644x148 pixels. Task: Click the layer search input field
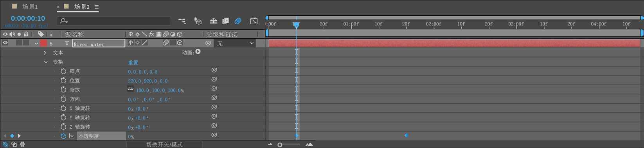coord(114,21)
